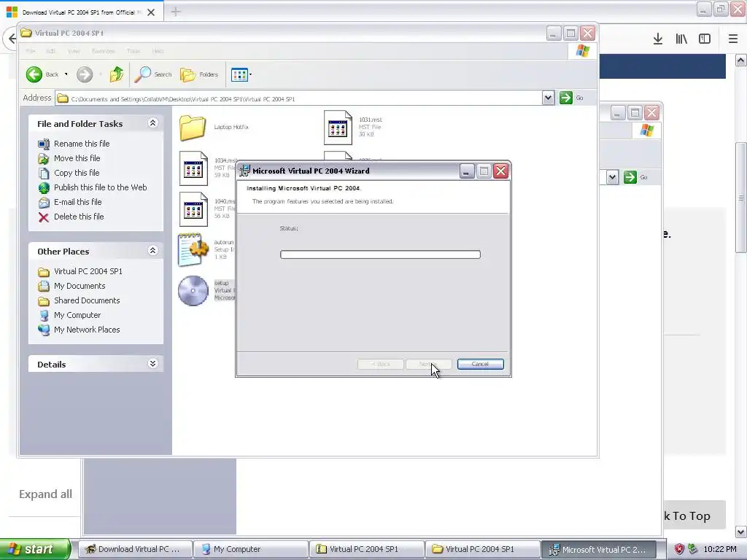The height and width of the screenshot is (560, 747).
Task: Select the autorun setup information file icon
Action: (193, 249)
